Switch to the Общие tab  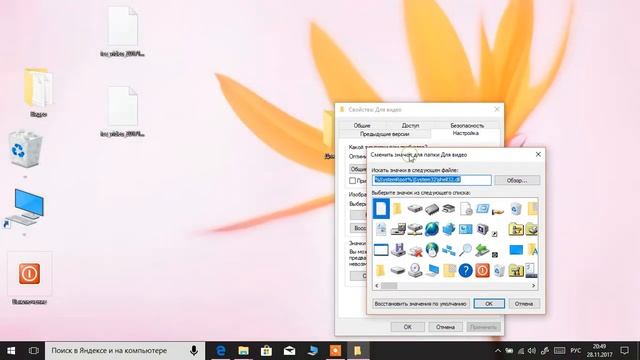(x=362, y=125)
